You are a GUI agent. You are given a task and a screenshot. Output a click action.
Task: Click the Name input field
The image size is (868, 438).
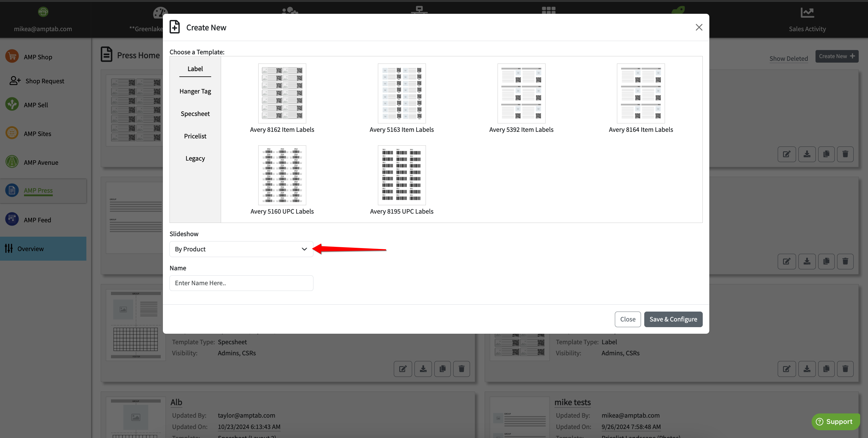pos(241,283)
